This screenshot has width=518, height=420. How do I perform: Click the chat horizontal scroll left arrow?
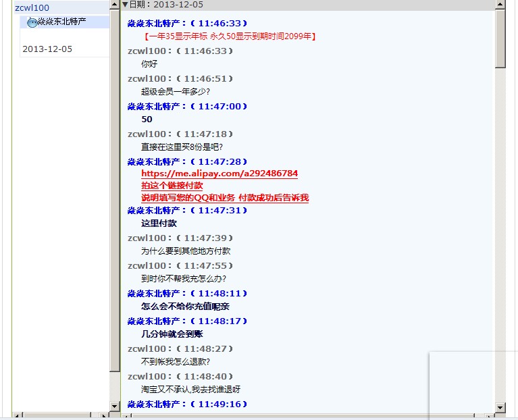(x=126, y=416)
